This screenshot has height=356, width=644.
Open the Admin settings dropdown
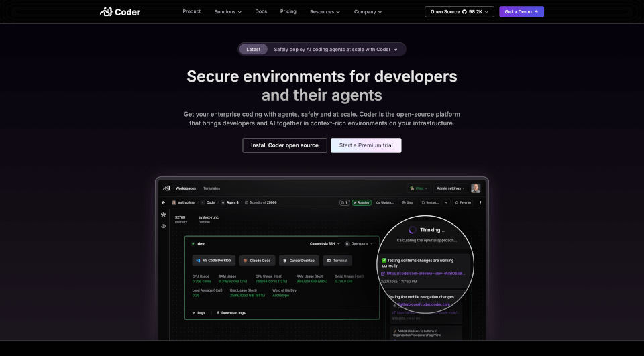tap(451, 188)
